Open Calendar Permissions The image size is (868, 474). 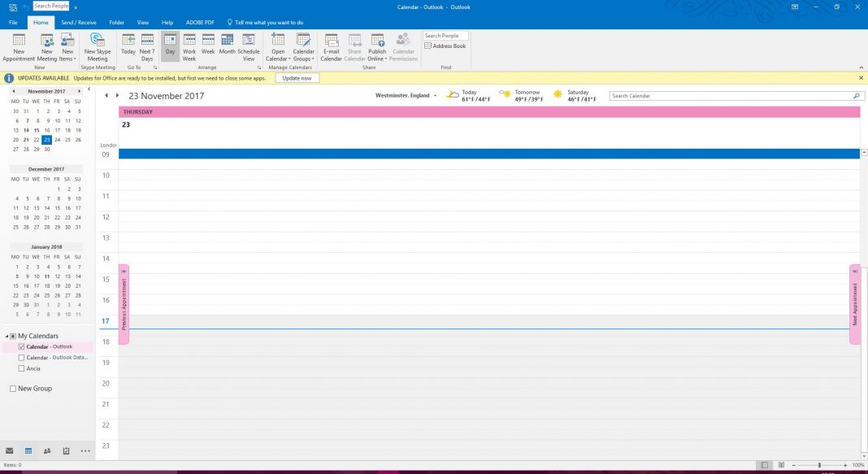pyautogui.click(x=404, y=47)
